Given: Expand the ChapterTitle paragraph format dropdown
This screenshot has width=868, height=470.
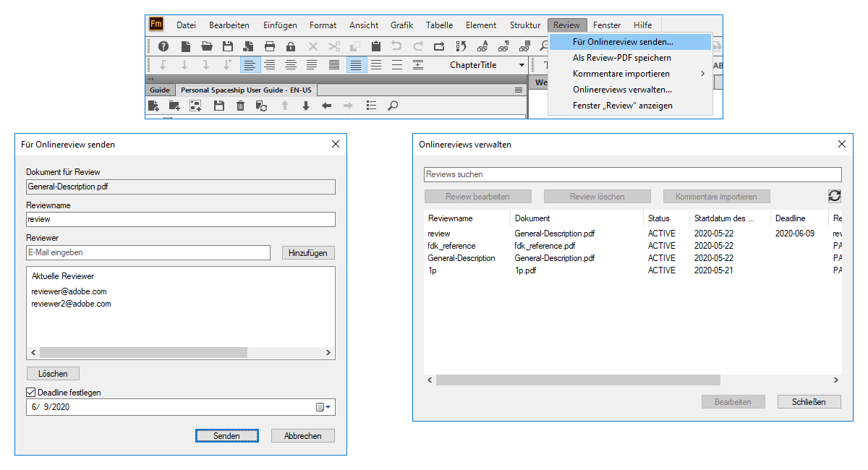Looking at the screenshot, I should tap(522, 65).
